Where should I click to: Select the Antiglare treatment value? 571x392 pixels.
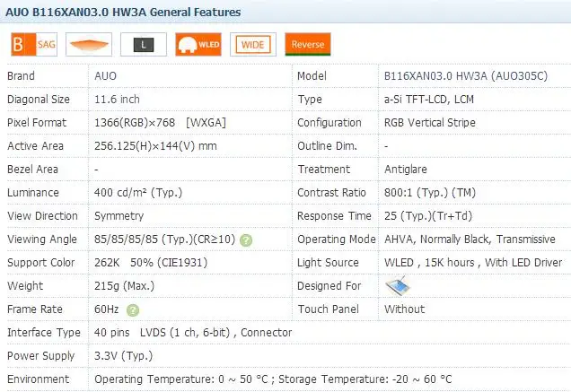(x=406, y=170)
